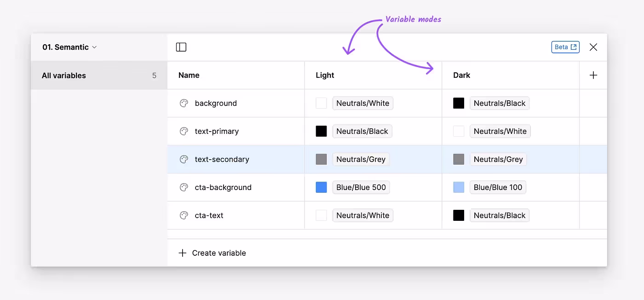Click the Neutrals/Grey alias in Dark column
Image resolution: width=644 pixels, height=300 pixels.
(x=498, y=159)
